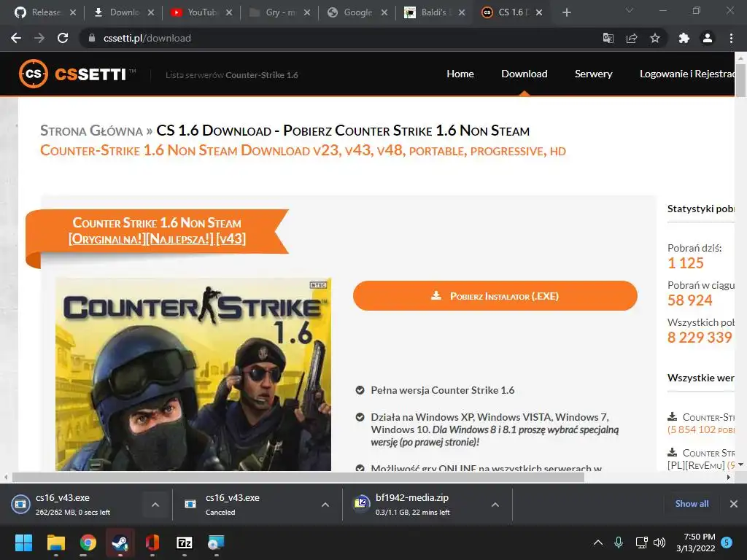This screenshot has height=560, width=747.
Task: Open the Chrome profile icon
Action: (x=708, y=38)
